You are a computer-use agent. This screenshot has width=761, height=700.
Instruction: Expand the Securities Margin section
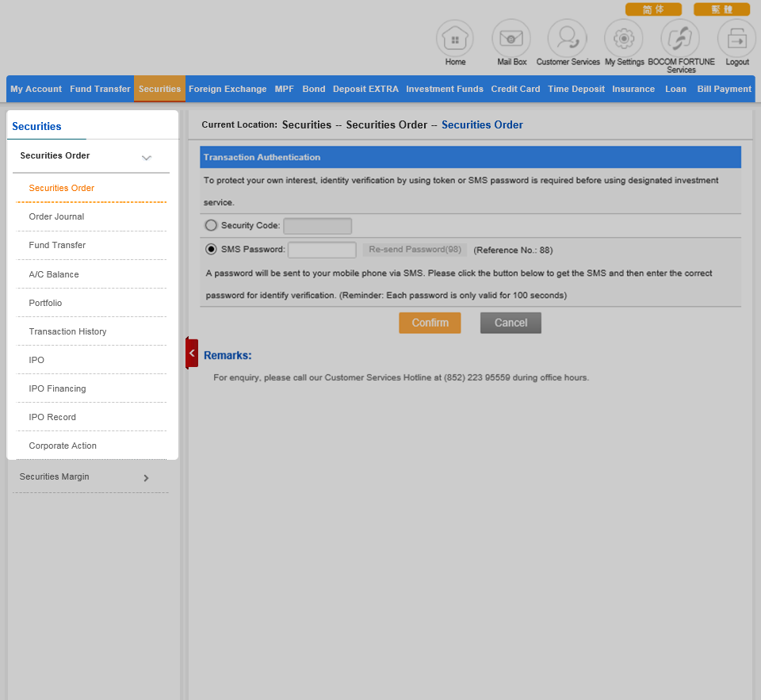click(x=146, y=478)
